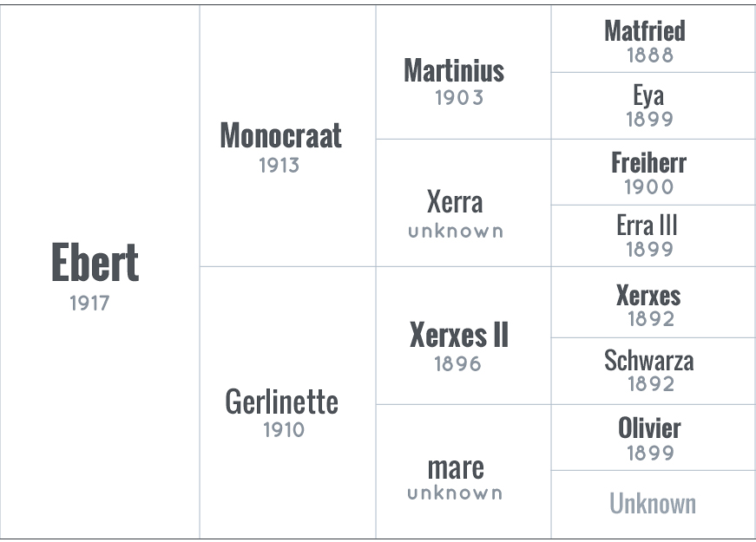Viewport: 756px width, 542px height.
Task: Click Gerlinette's birth year 1910
Action: pos(284,430)
